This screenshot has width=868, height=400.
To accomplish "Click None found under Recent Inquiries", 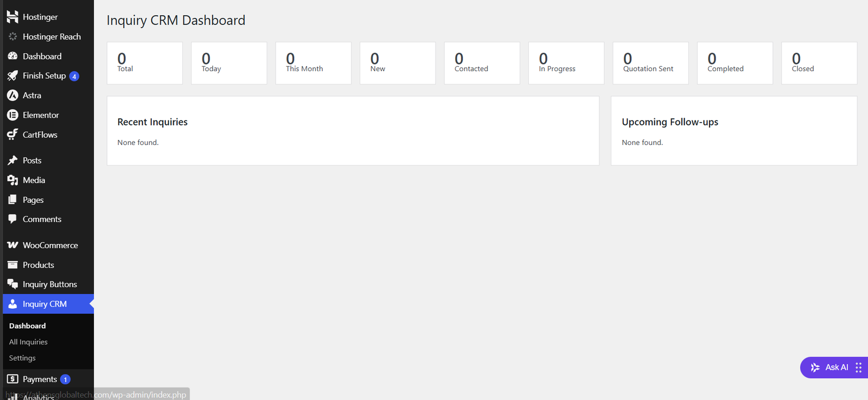I will pos(138,143).
